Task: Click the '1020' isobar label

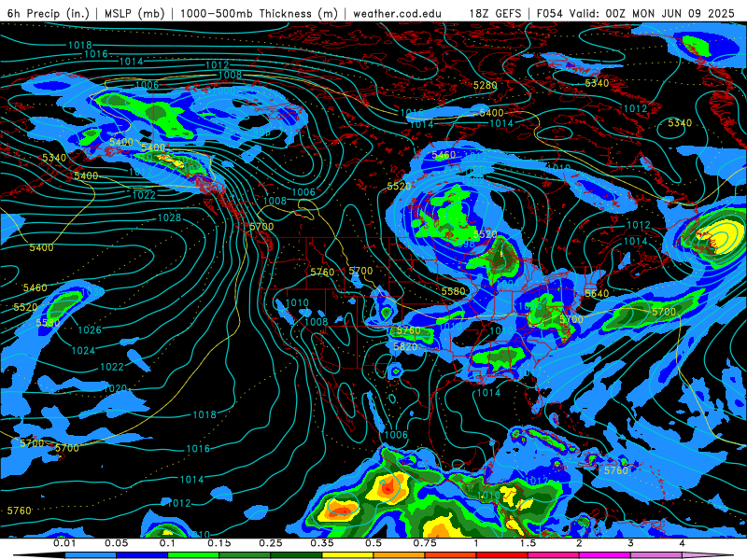Action: tap(115, 388)
